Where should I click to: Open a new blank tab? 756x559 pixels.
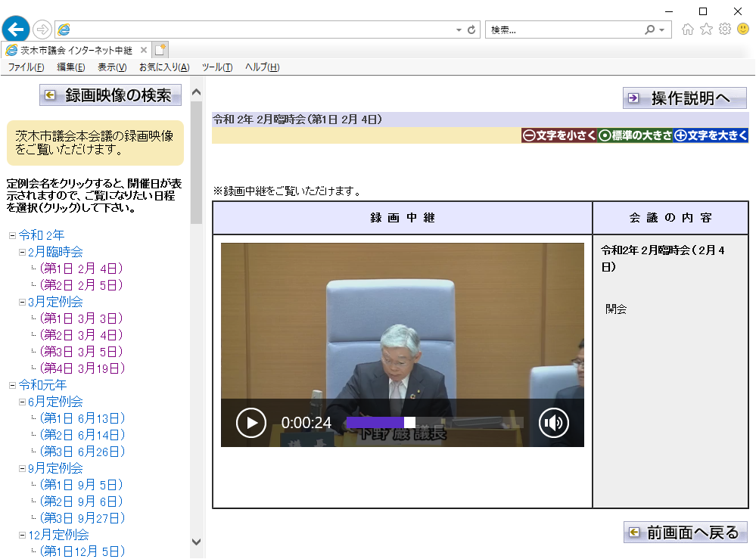160,50
